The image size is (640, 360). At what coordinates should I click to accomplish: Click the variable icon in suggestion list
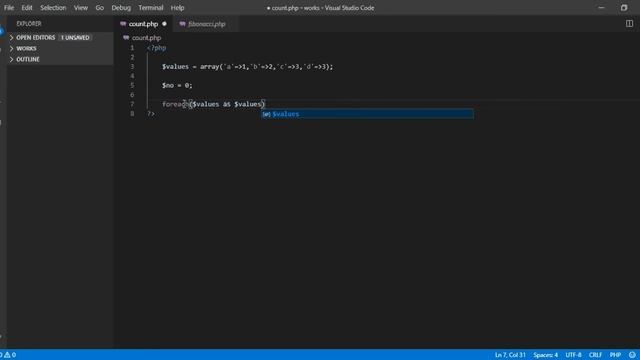267,114
